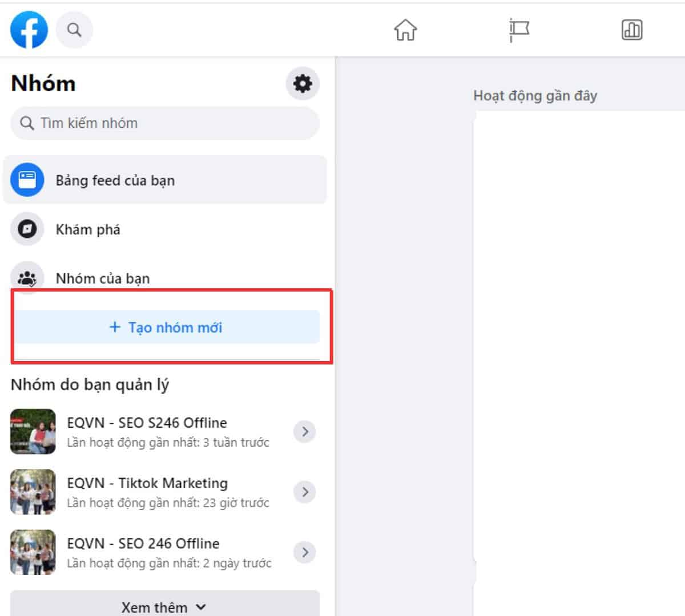685x616 pixels.
Task: Open group settings gear icon
Action: coord(303,84)
